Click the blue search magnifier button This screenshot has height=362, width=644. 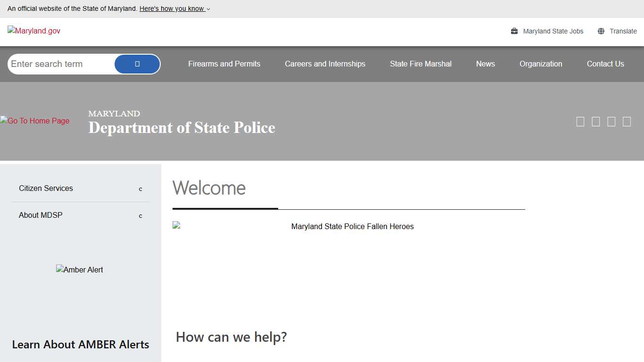137,64
